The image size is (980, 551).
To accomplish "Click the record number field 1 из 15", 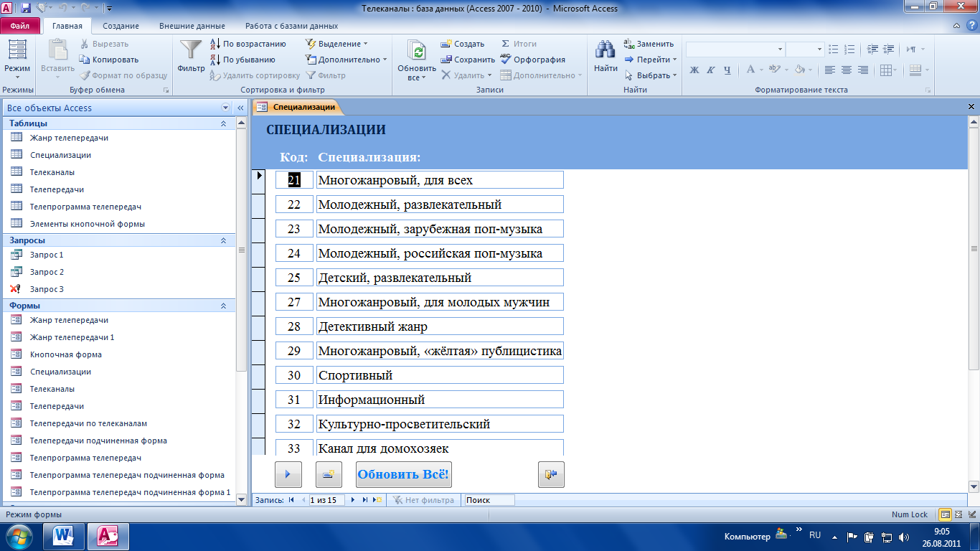I will point(327,500).
